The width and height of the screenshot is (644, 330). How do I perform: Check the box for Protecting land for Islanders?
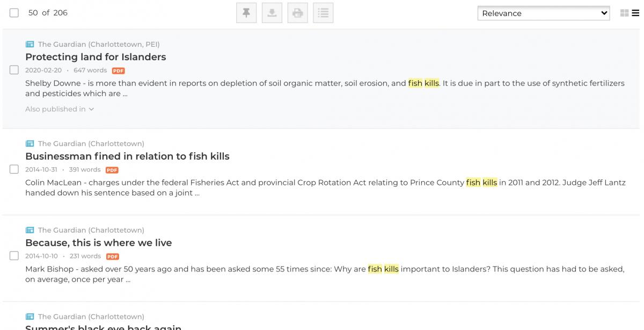(14, 70)
